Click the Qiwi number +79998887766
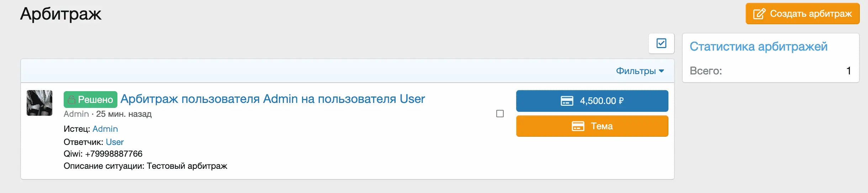Image resolution: width=868 pixels, height=193 pixels. pyautogui.click(x=113, y=154)
